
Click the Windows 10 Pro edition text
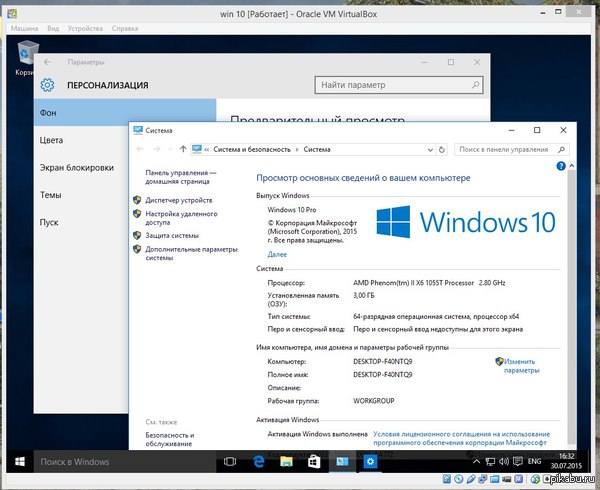coord(292,210)
